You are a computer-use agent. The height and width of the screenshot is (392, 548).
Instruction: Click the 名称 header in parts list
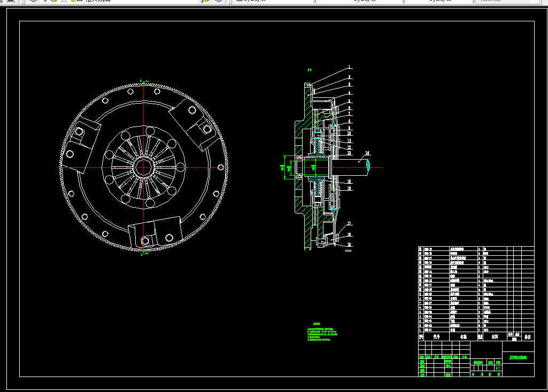(x=464, y=337)
